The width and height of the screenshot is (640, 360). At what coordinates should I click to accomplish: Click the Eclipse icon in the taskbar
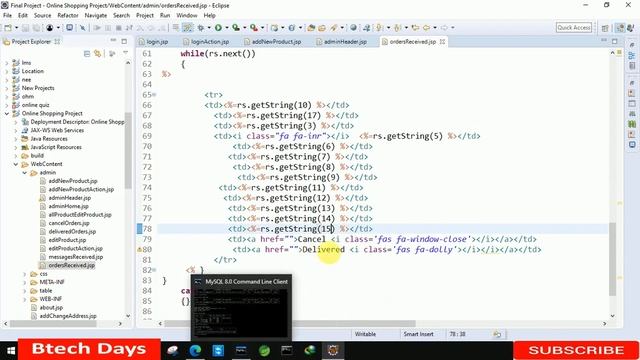click(x=333, y=350)
